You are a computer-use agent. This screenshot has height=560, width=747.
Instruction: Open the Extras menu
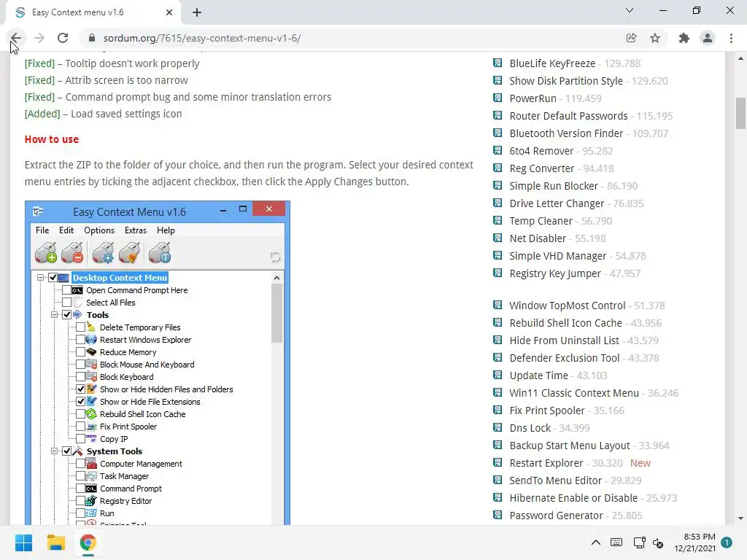tap(135, 230)
